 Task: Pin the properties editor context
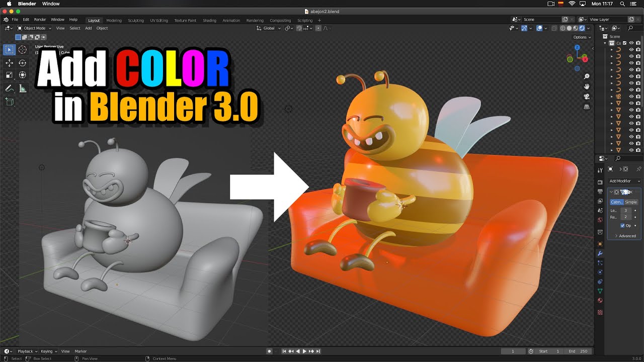click(639, 169)
